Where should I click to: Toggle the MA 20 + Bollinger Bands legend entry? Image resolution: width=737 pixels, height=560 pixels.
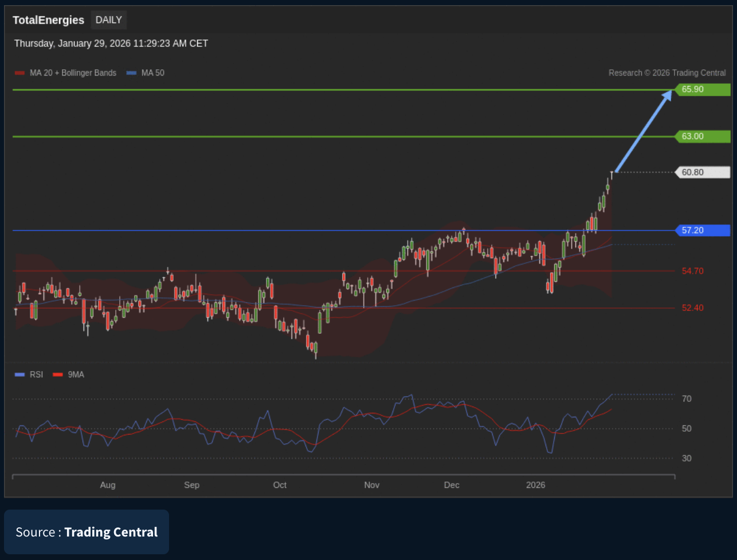pyautogui.click(x=65, y=73)
